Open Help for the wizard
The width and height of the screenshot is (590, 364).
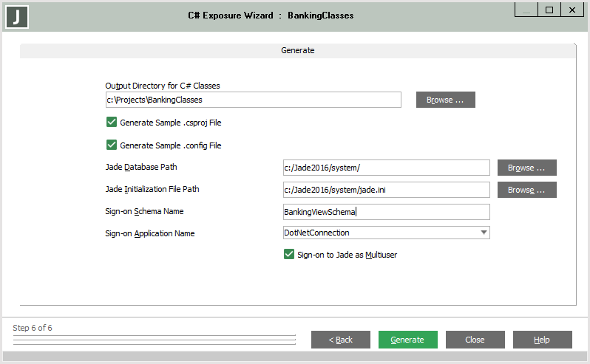click(x=542, y=340)
